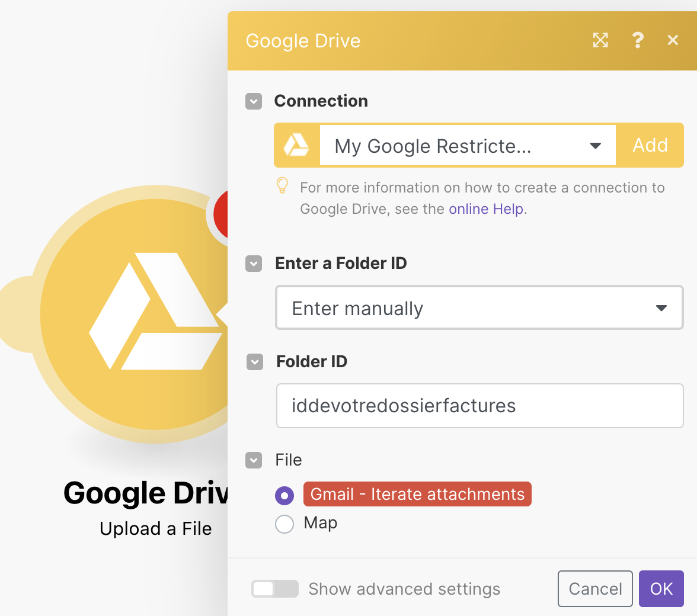
Task: Click the Google Drive module title label
Action: pos(146,493)
